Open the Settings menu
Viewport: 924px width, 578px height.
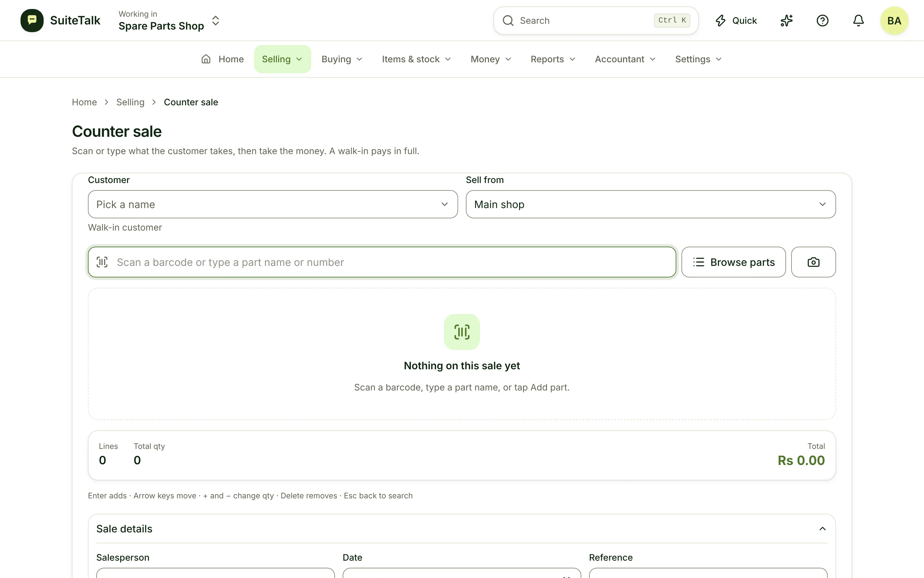pos(699,59)
